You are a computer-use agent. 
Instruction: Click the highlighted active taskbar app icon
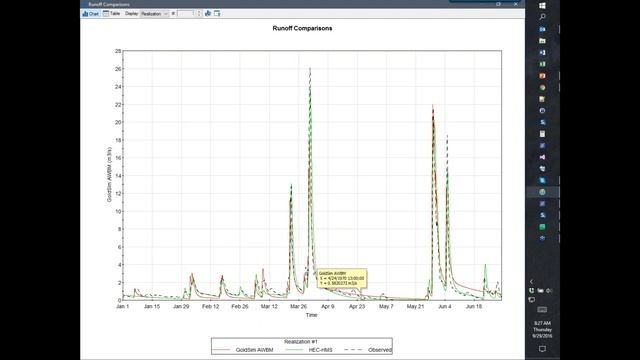(542, 192)
